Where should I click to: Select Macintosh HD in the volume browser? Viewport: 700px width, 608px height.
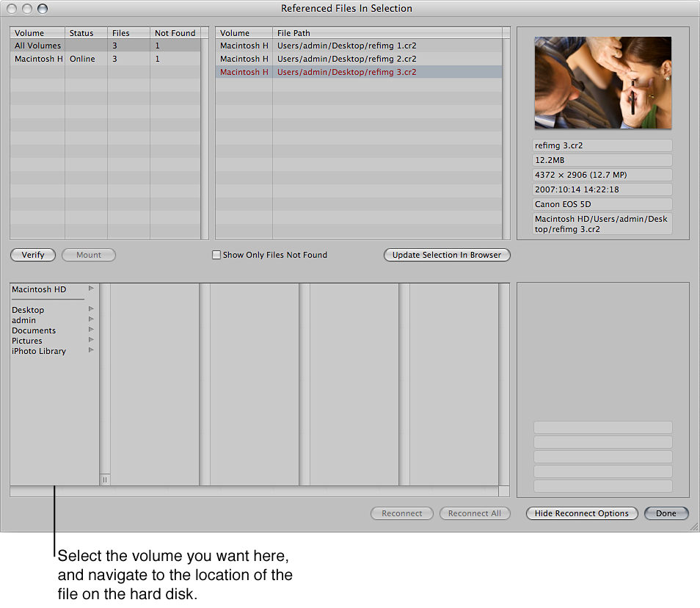point(40,289)
